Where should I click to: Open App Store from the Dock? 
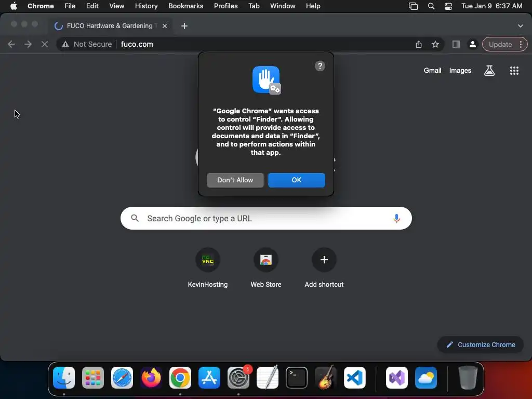209,378
